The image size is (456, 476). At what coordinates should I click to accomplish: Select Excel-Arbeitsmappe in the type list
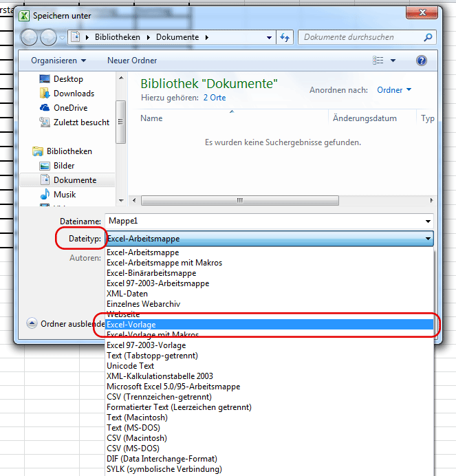[x=270, y=252]
